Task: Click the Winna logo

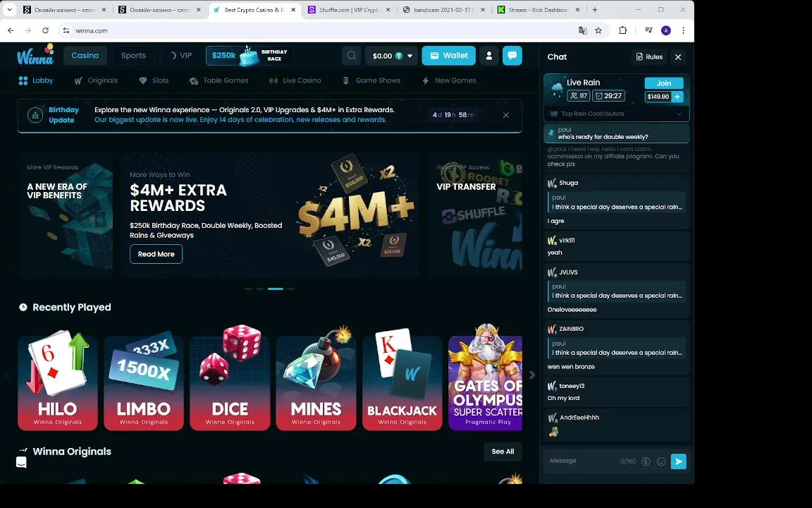Action: point(35,54)
